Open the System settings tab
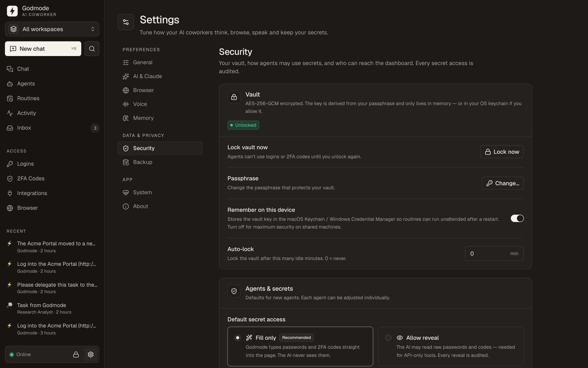The width and height of the screenshot is (588, 368). [x=160, y=193]
